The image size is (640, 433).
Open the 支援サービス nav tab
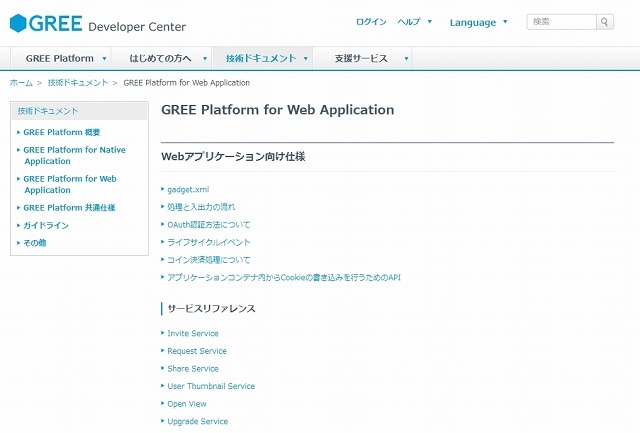click(361, 58)
